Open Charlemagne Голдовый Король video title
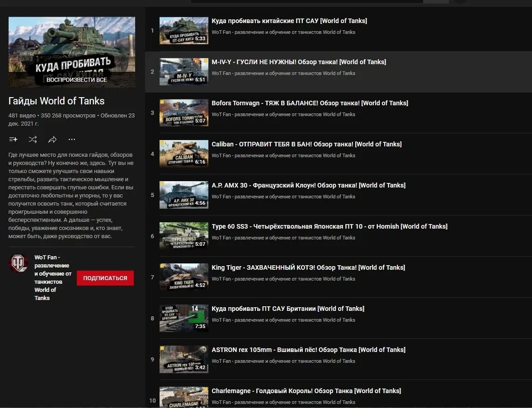The image size is (532, 408). point(306,391)
